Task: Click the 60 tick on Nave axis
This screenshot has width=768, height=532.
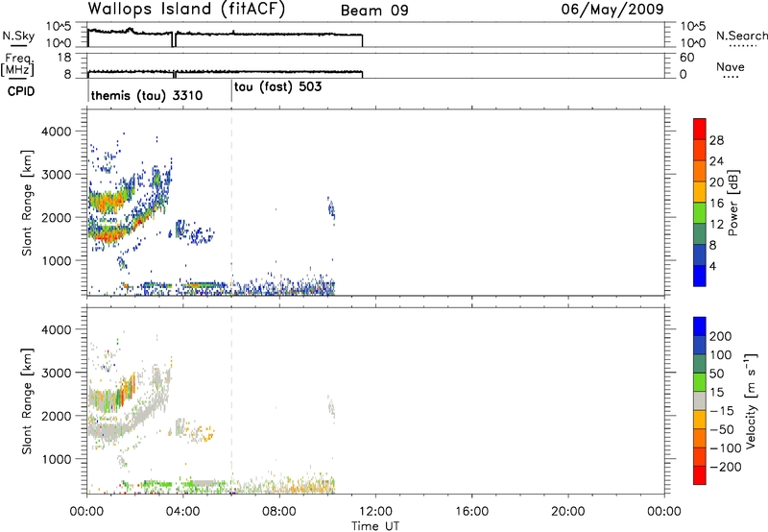Action: click(x=686, y=58)
